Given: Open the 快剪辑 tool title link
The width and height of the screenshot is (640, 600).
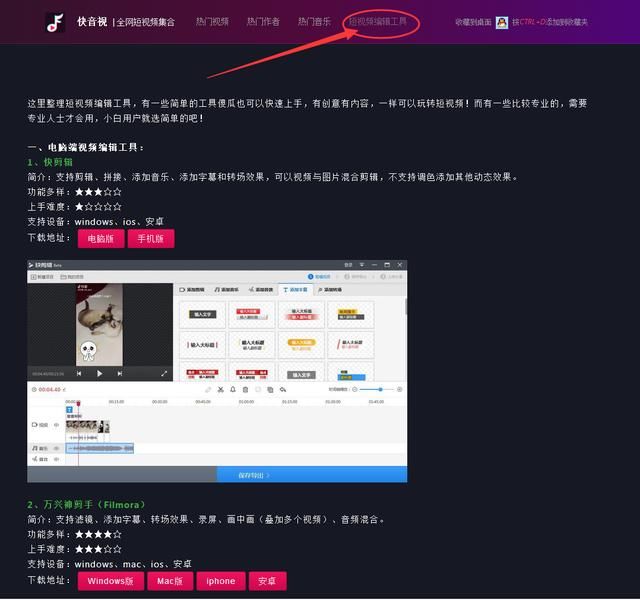Looking at the screenshot, I should coord(50,162).
